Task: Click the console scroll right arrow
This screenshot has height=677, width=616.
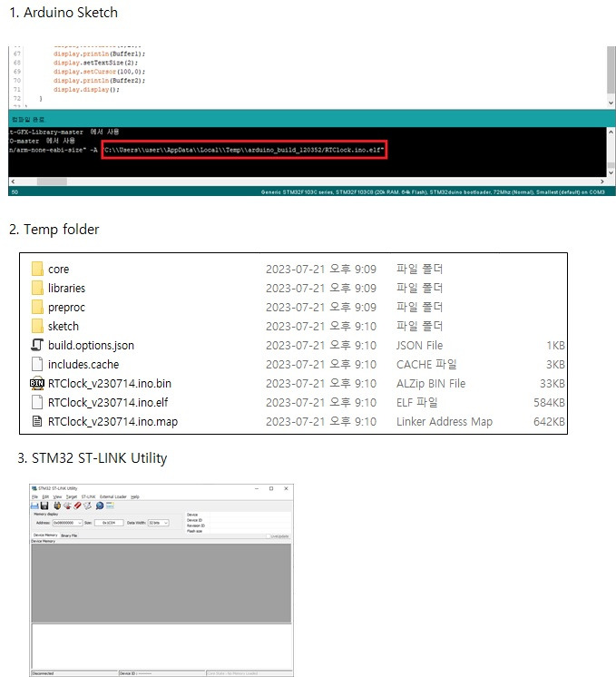Action: pyautogui.click(x=602, y=182)
